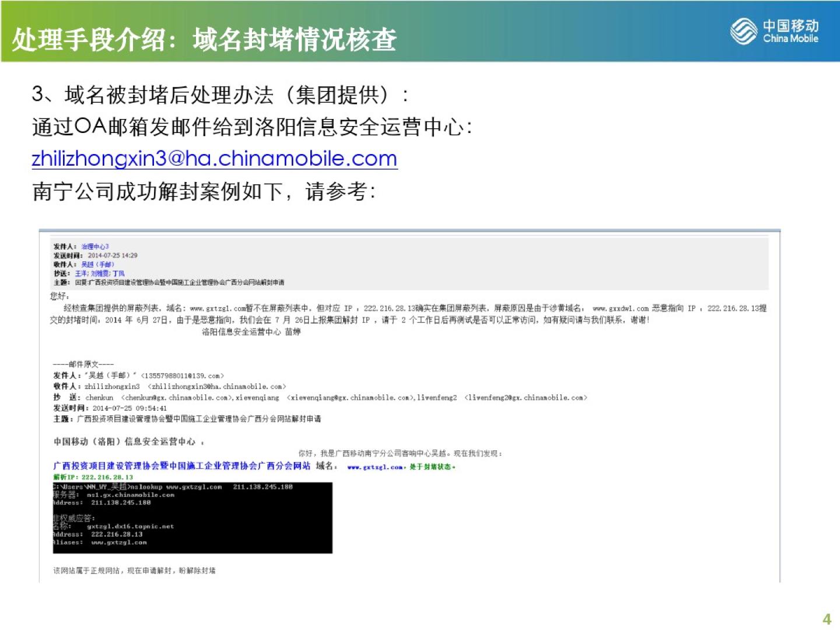Click CC recipient 丁凤 in the email
The image size is (840, 630).
click(x=118, y=274)
